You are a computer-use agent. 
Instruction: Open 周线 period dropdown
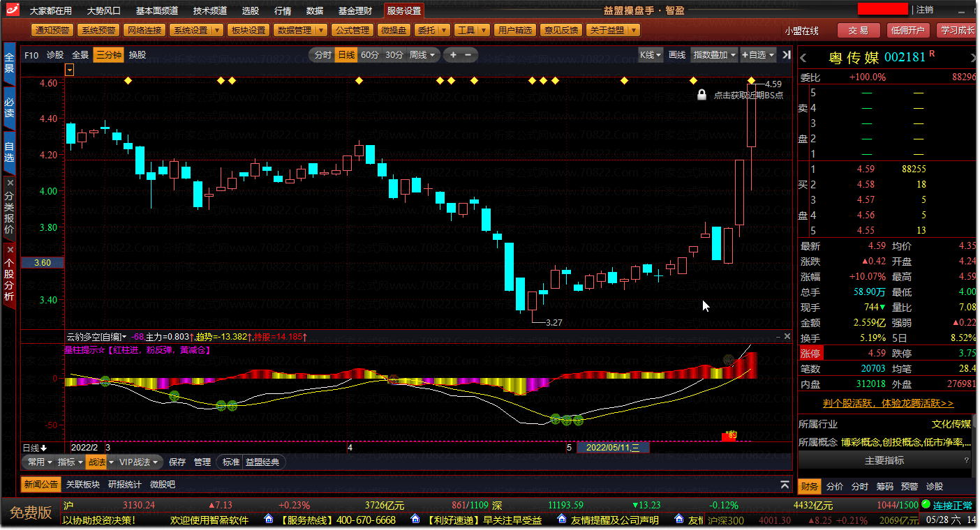point(422,55)
